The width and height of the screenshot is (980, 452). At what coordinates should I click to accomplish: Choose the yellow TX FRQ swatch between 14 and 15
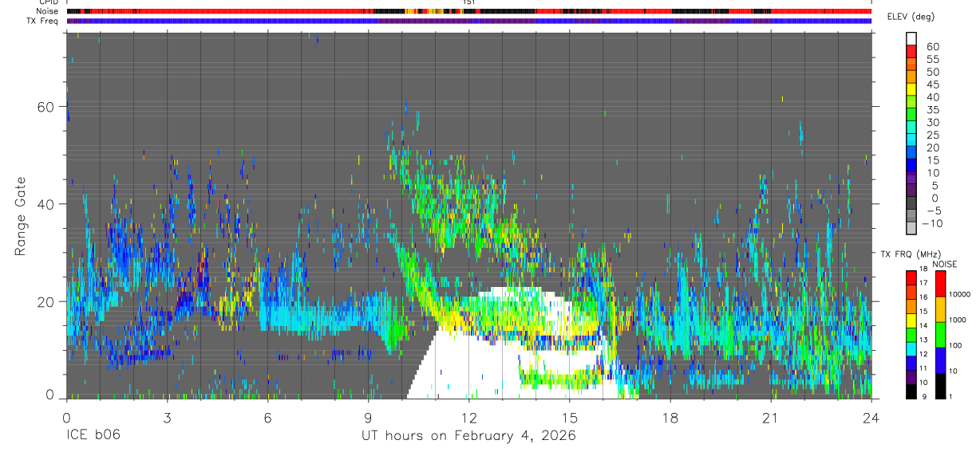911,320
